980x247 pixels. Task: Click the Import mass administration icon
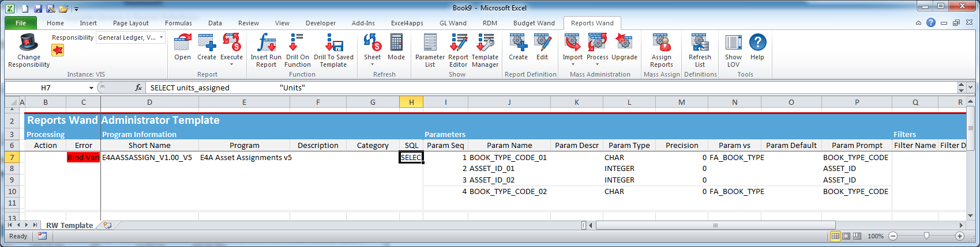pyautogui.click(x=572, y=43)
